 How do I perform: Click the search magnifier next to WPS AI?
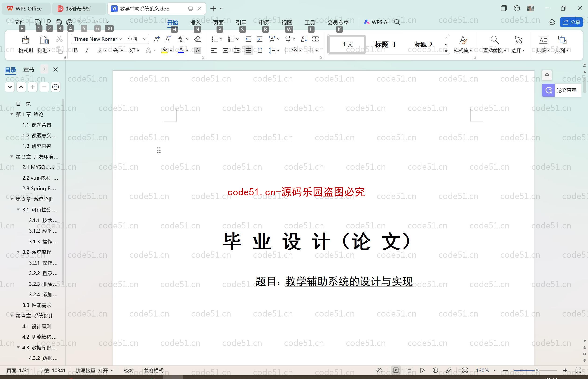pyautogui.click(x=397, y=22)
